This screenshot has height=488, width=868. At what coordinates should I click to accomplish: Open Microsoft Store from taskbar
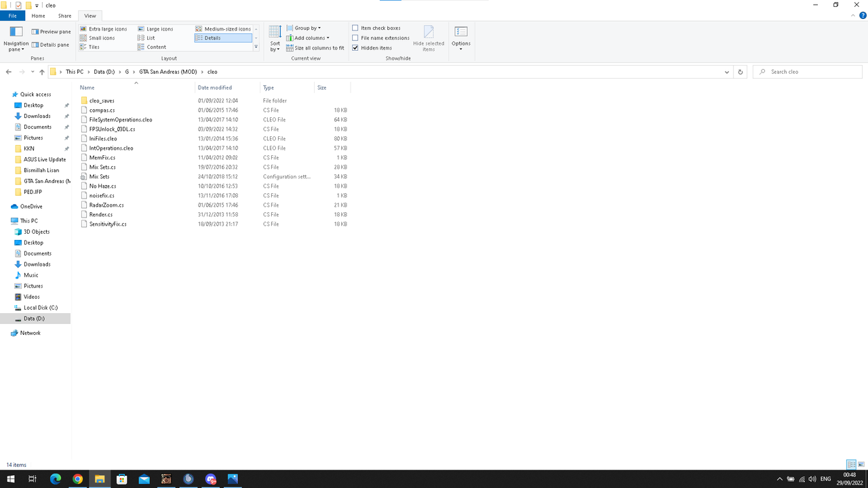point(122,479)
